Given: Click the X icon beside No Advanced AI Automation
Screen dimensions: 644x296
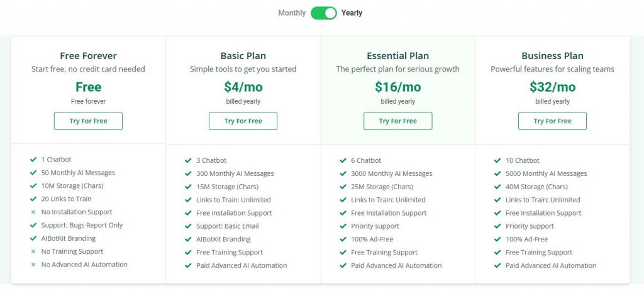Looking at the screenshot, I should (33, 265).
